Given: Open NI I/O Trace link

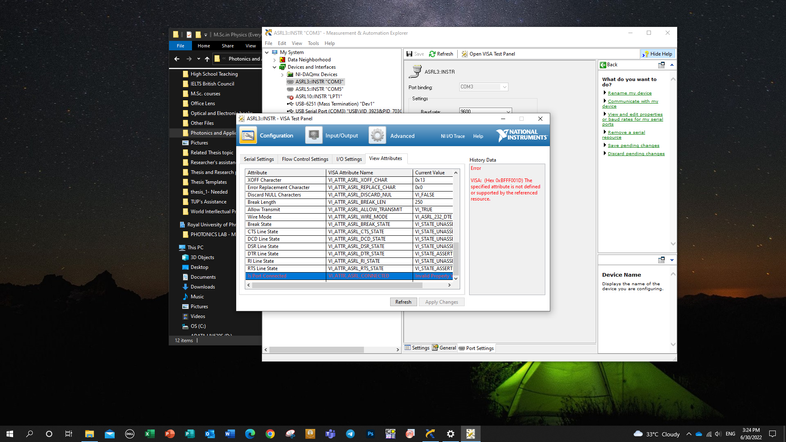Looking at the screenshot, I should (453, 136).
